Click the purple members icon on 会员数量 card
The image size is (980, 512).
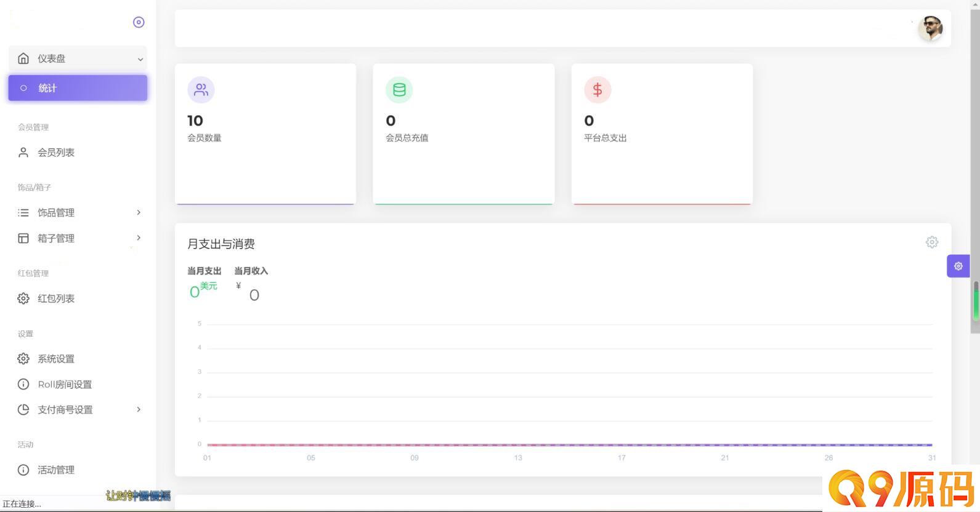coord(201,90)
